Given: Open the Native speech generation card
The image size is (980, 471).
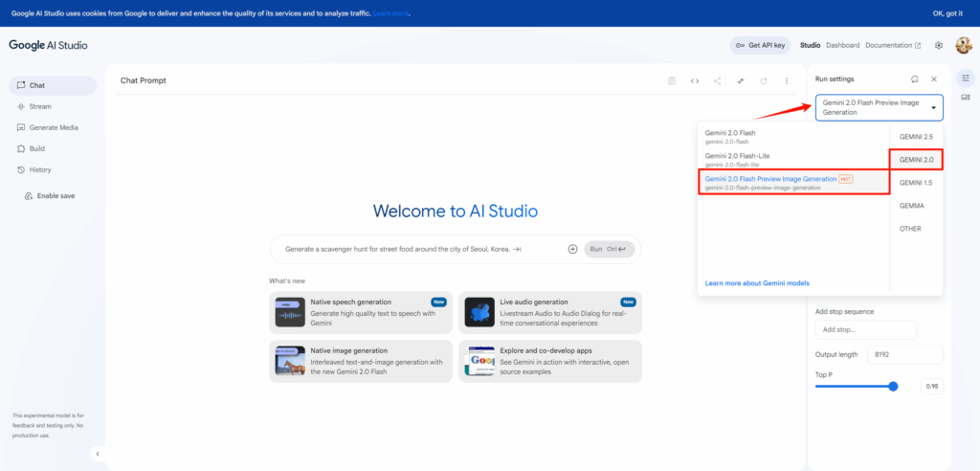Looking at the screenshot, I should 361,312.
